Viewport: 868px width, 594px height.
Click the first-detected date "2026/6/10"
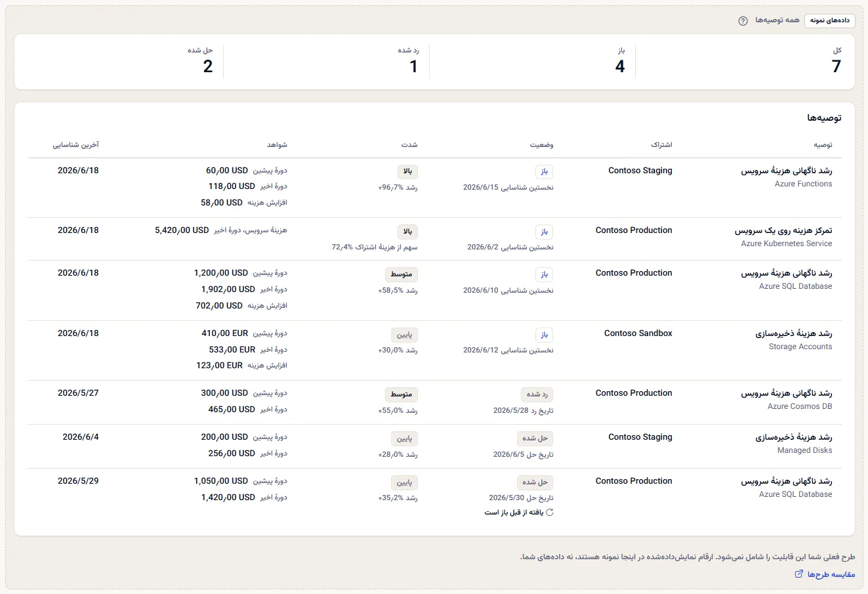[481, 290]
